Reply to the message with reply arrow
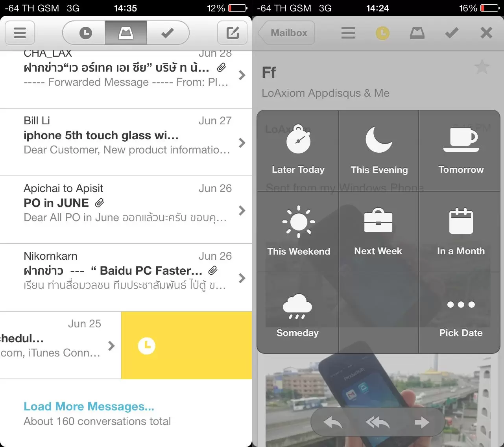This screenshot has height=447, width=504. coord(333,423)
